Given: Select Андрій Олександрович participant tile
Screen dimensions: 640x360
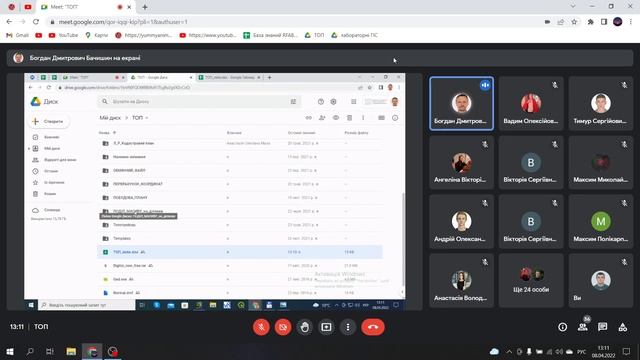Looking at the screenshot, I should pos(461,222).
